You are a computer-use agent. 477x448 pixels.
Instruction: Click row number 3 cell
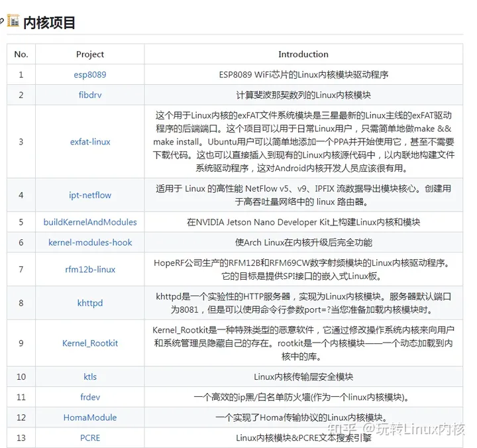21,142
